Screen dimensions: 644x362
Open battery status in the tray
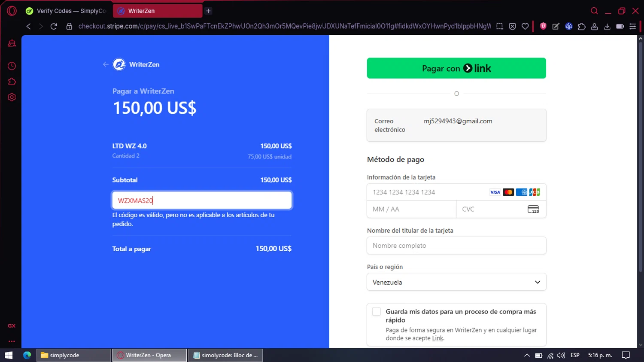tap(538, 355)
